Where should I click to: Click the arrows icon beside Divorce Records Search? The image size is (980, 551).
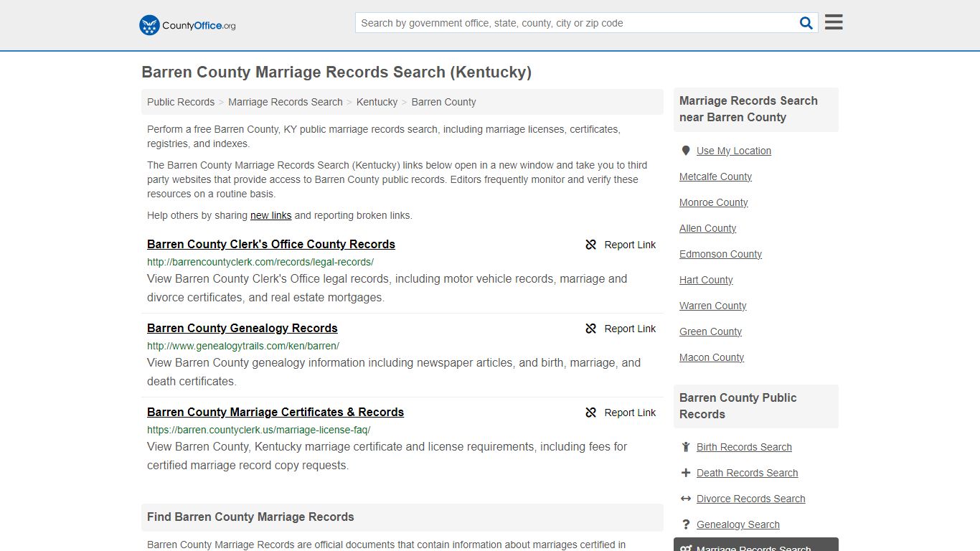coord(686,499)
